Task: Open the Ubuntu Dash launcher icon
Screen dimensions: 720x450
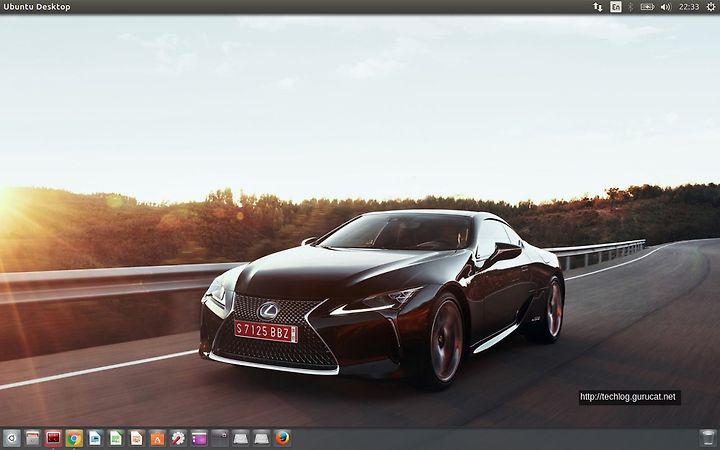Action: pyautogui.click(x=11, y=438)
